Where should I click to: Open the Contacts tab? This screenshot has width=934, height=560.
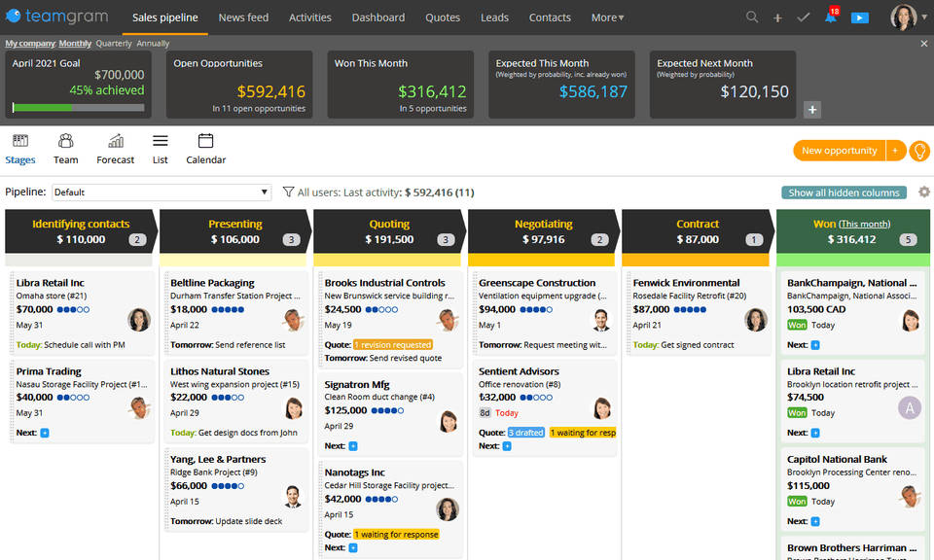[550, 17]
